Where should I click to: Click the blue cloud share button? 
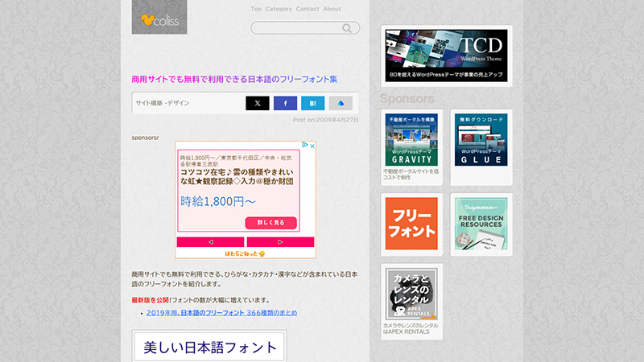point(341,103)
